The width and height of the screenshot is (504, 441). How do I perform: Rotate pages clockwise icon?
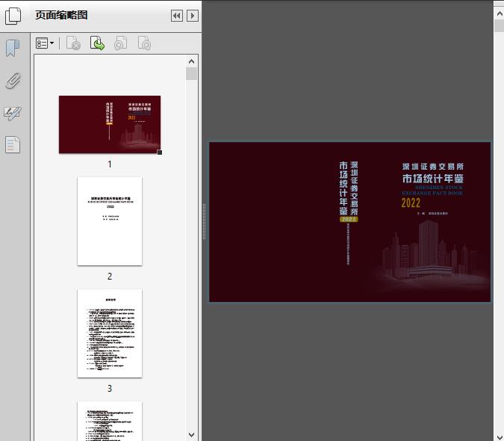(144, 43)
